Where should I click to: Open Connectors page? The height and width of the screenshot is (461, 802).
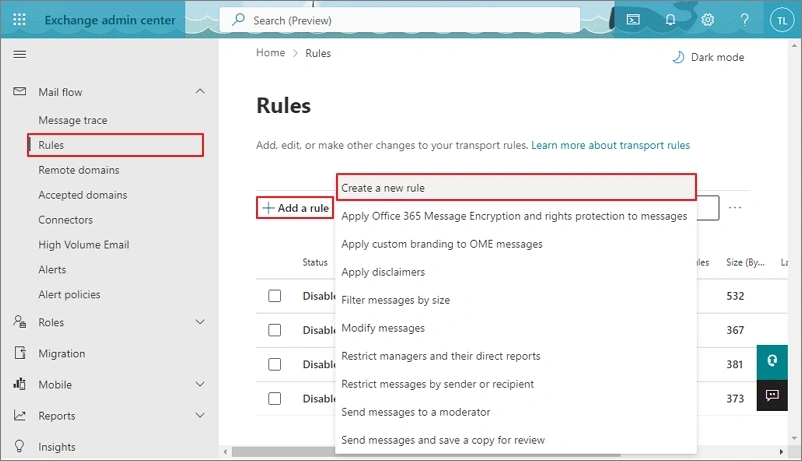[65, 220]
